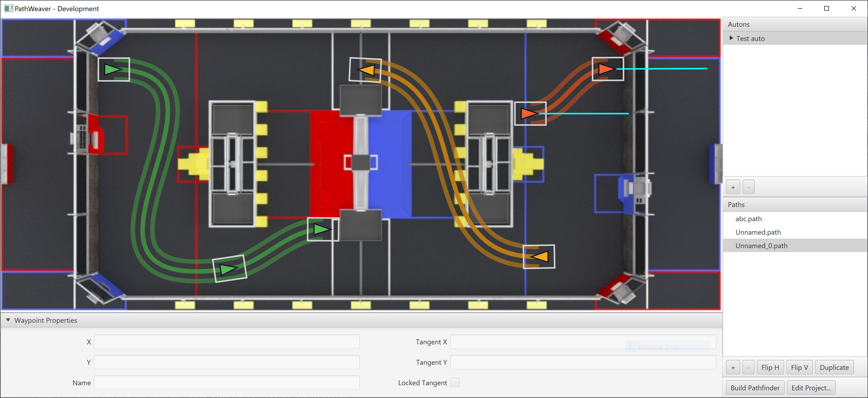This screenshot has height=398, width=868.
Task: Click Build Pathfinder button
Action: pyautogui.click(x=755, y=388)
